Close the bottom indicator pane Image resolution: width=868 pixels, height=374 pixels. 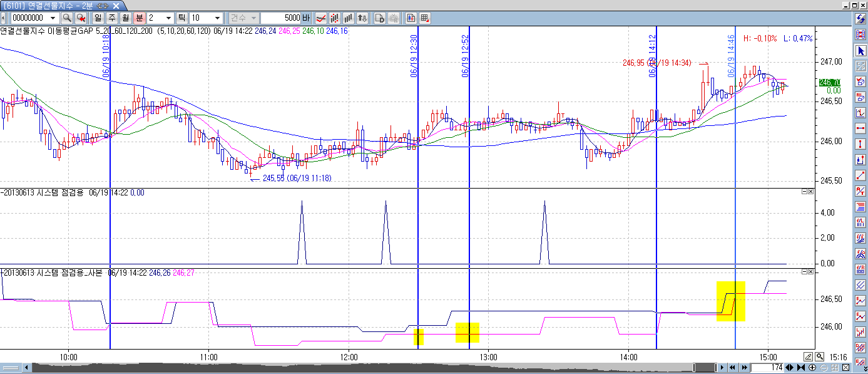tap(811, 272)
